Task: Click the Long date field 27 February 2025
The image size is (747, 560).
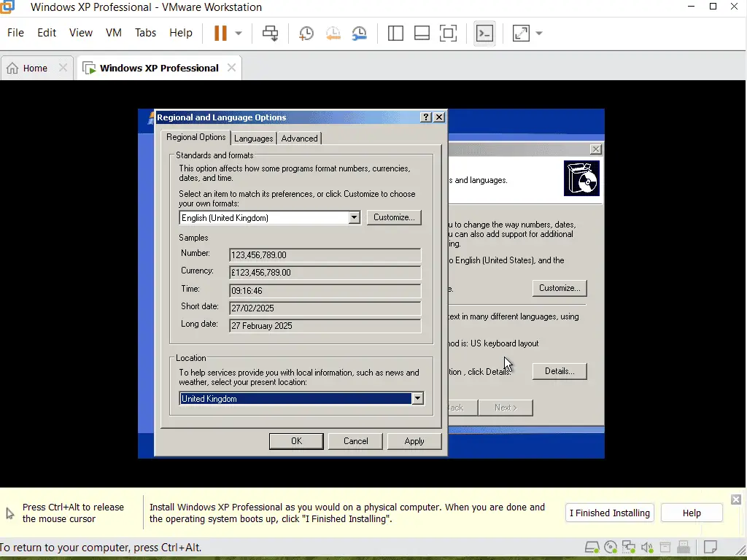Action: [x=325, y=326]
